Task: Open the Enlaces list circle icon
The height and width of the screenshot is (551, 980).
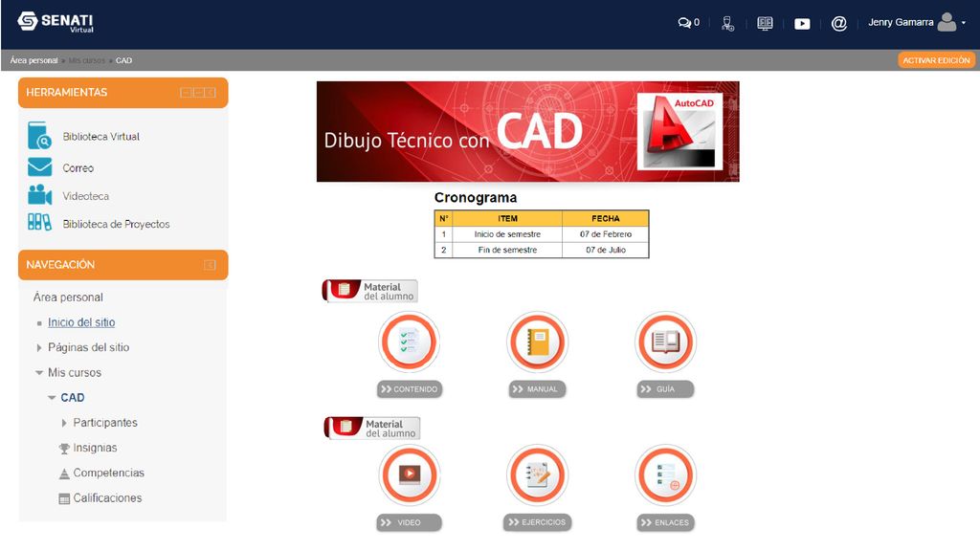Action: click(x=666, y=474)
